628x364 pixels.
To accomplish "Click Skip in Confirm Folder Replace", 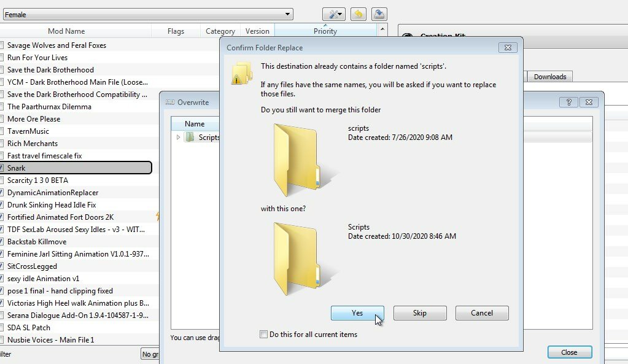I will click(x=420, y=313).
